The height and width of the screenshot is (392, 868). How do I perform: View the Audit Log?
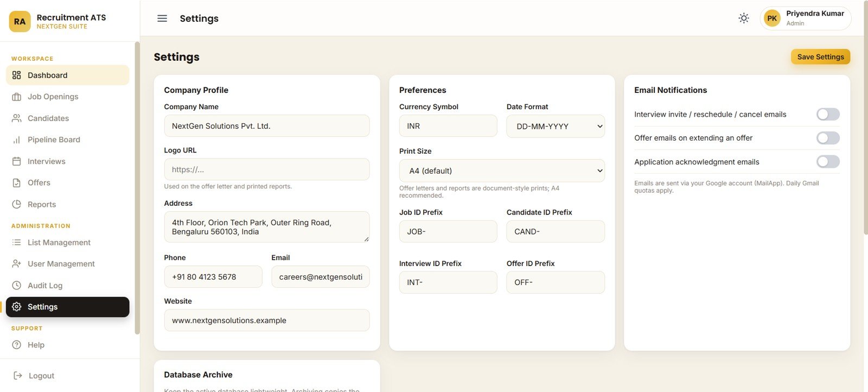[x=68, y=286]
